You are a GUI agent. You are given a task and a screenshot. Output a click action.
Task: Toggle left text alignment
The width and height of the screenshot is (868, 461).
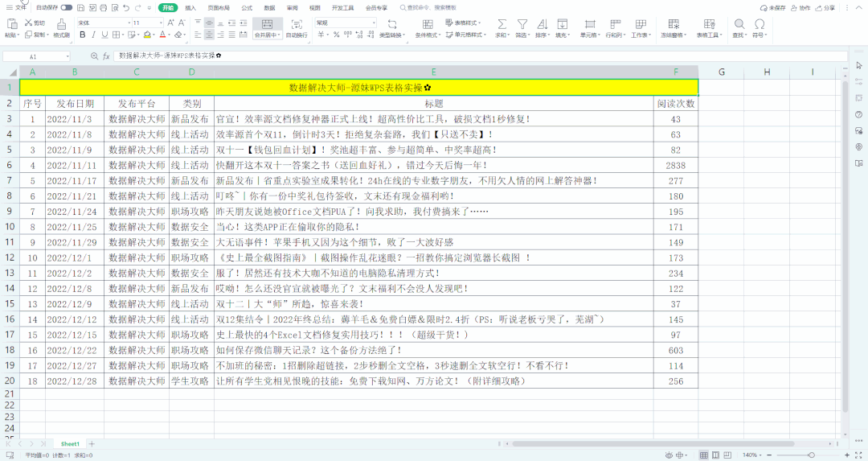(197, 35)
